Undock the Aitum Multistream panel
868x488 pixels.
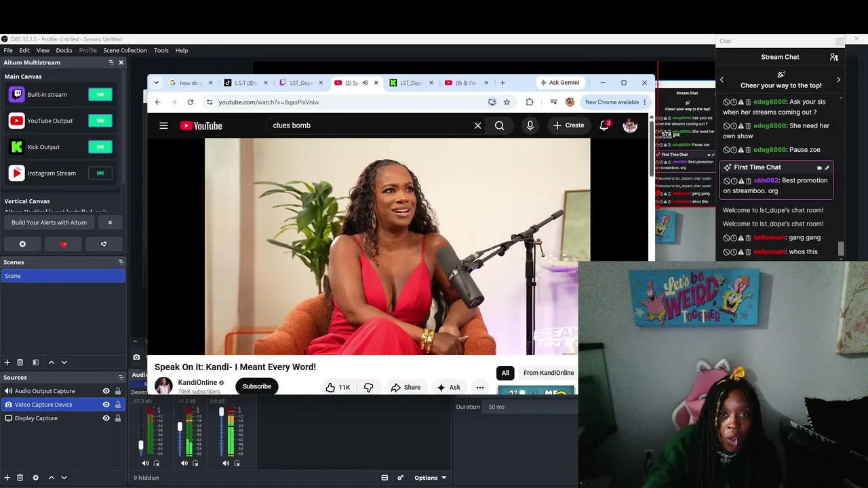[x=111, y=62]
